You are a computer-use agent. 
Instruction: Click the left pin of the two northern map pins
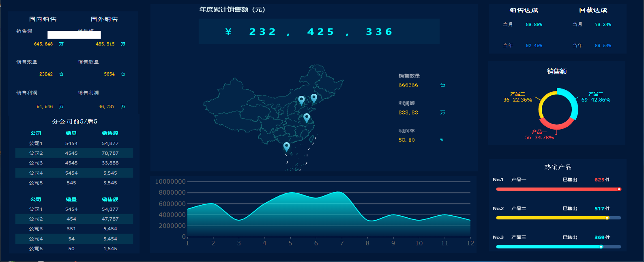point(301,100)
